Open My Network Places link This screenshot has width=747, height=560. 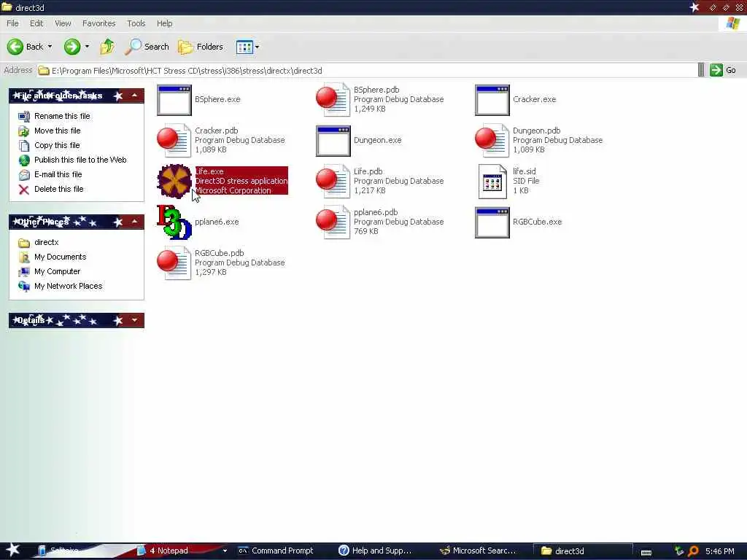tap(68, 286)
